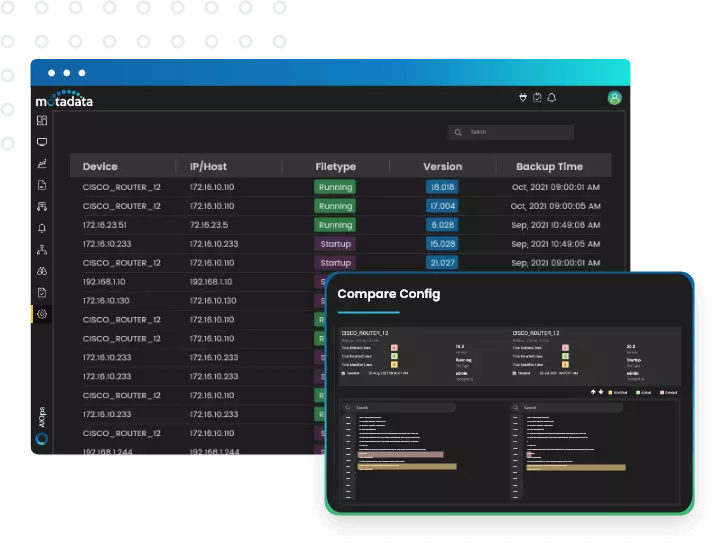Image resolution: width=725 pixels, height=556 pixels.
Task: Click the plug icon in top header
Action: [x=522, y=98]
